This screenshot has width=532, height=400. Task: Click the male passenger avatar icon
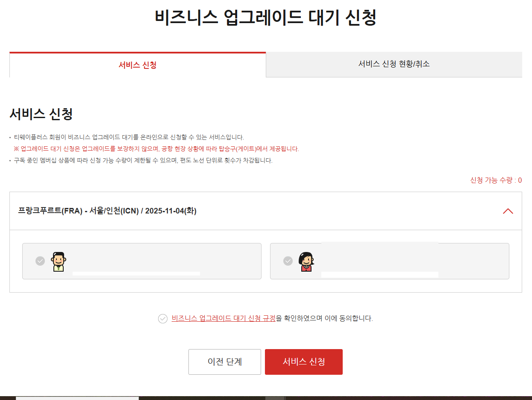(x=58, y=262)
